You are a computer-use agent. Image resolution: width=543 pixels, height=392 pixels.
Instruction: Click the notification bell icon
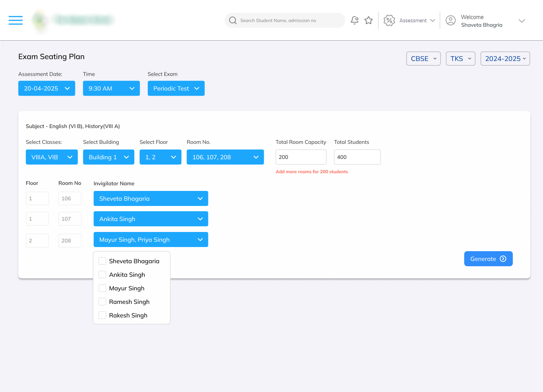click(354, 20)
